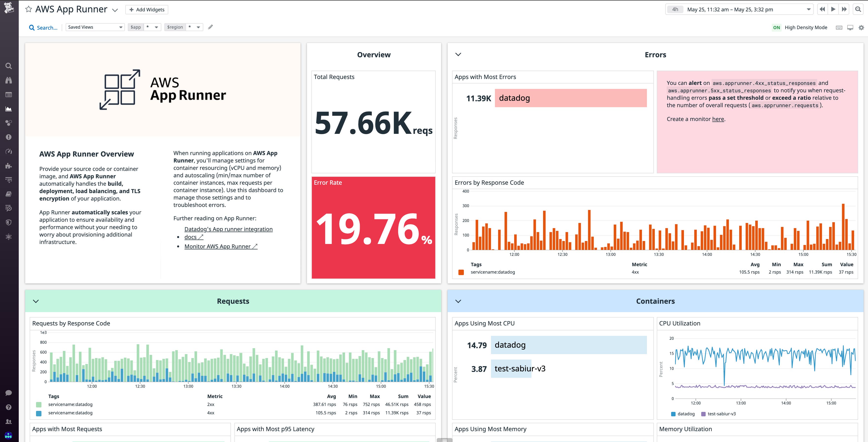The image size is (868, 442).
Task: Open the Dashboards graph icon in sidebar
Action: 8,109
